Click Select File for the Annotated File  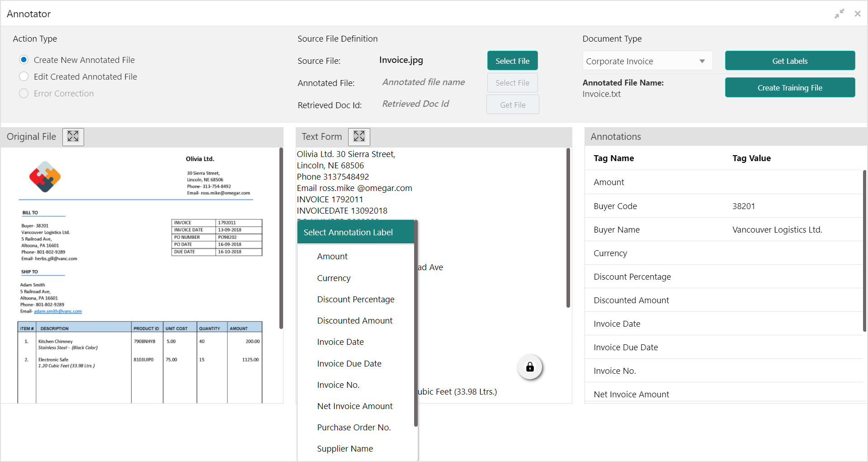[x=512, y=83]
